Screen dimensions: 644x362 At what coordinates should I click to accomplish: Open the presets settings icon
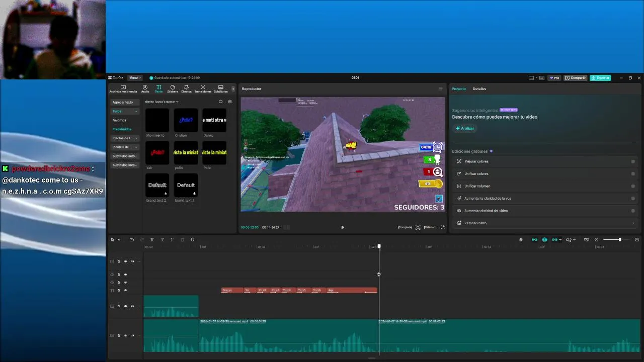tap(230, 102)
